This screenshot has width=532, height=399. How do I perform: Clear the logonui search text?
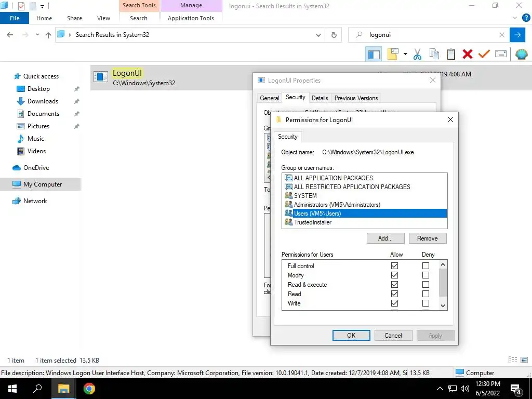click(502, 35)
